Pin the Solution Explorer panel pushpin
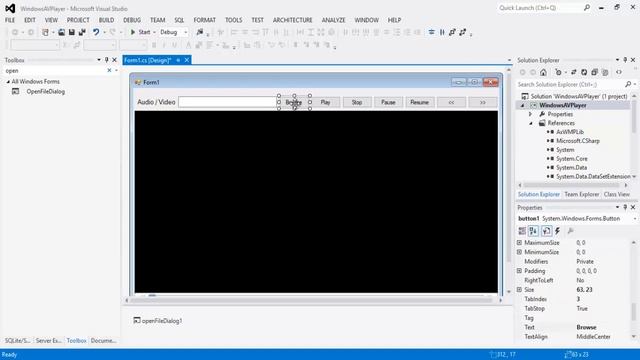The image size is (640, 360). click(x=625, y=60)
